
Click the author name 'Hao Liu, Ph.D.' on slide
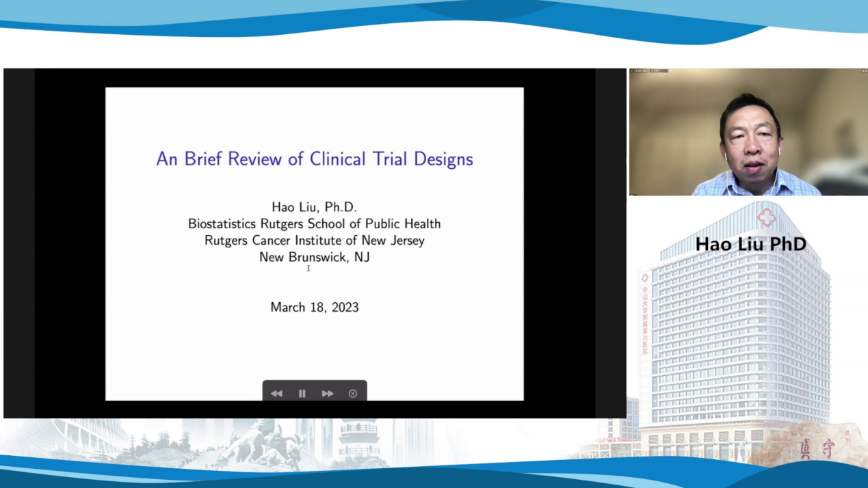[315, 206]
